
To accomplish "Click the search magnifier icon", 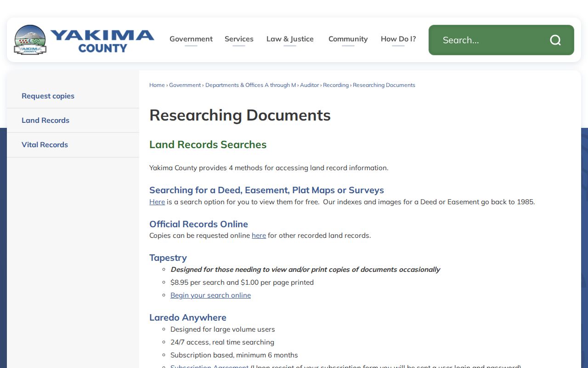I will coord(555,40).
